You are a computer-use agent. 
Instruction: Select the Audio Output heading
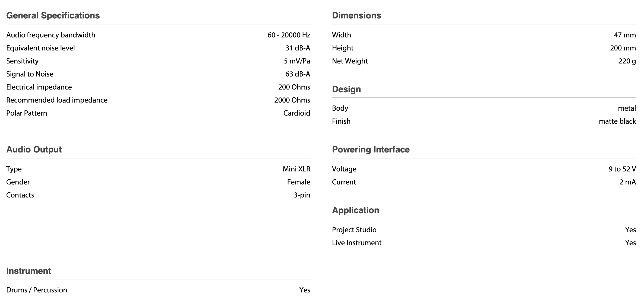pyautogui.click(x=34, y=149)
